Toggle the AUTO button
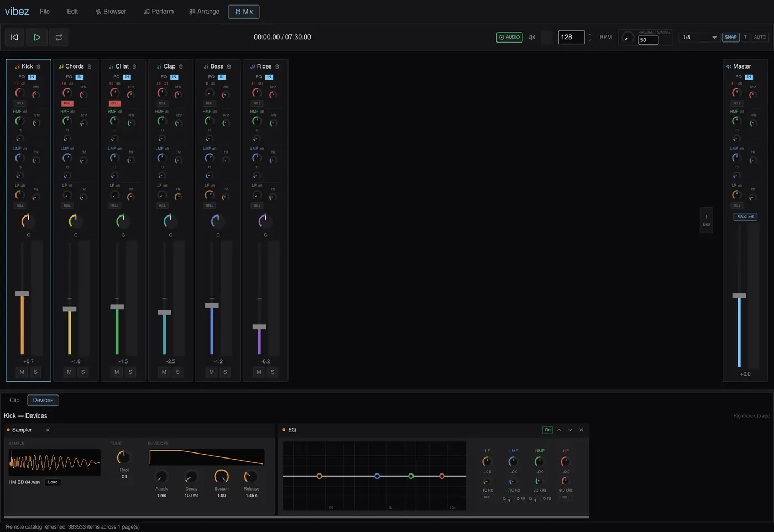The width and height of the screenshot is (774, 532). pyautogui.click(x=760, y=37)
